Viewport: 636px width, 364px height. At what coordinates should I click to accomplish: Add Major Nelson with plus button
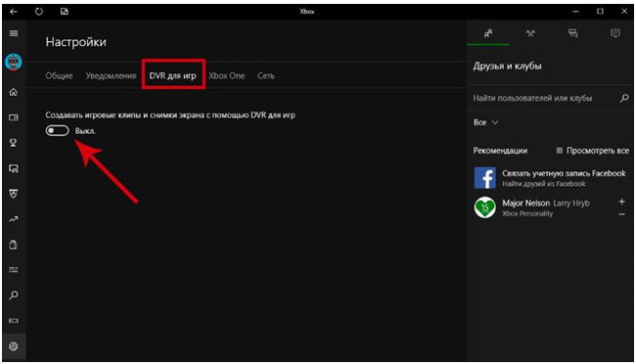click(621, 202)
